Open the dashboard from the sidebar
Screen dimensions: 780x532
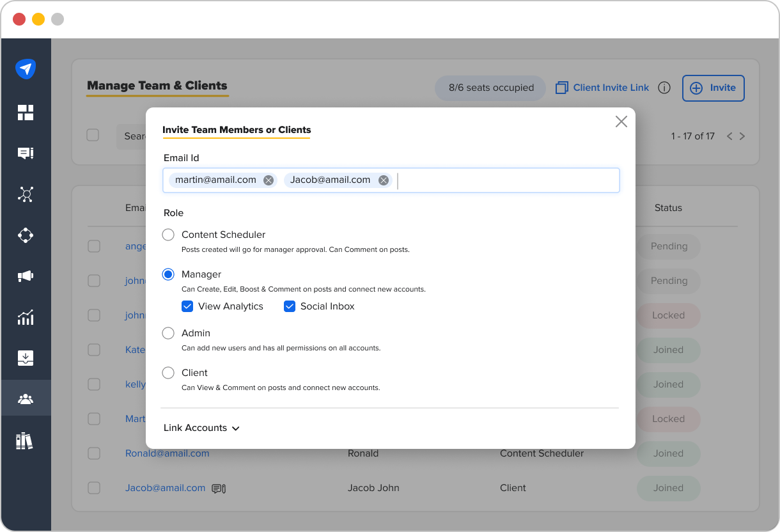point(26,112)
